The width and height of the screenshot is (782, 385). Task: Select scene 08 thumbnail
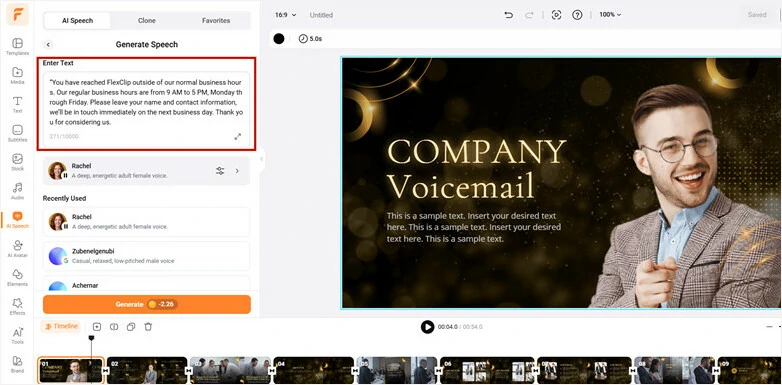pyautogui.click(x=674, y=370)
